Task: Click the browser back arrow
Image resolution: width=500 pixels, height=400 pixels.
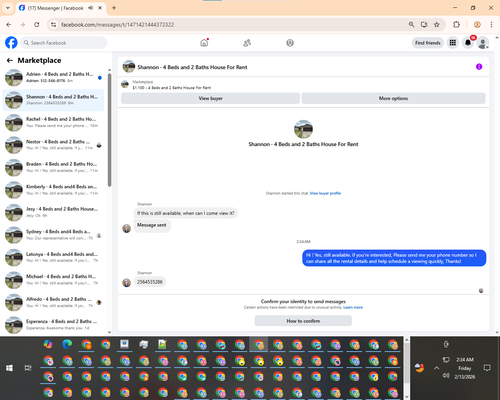Action: (9, 25)
